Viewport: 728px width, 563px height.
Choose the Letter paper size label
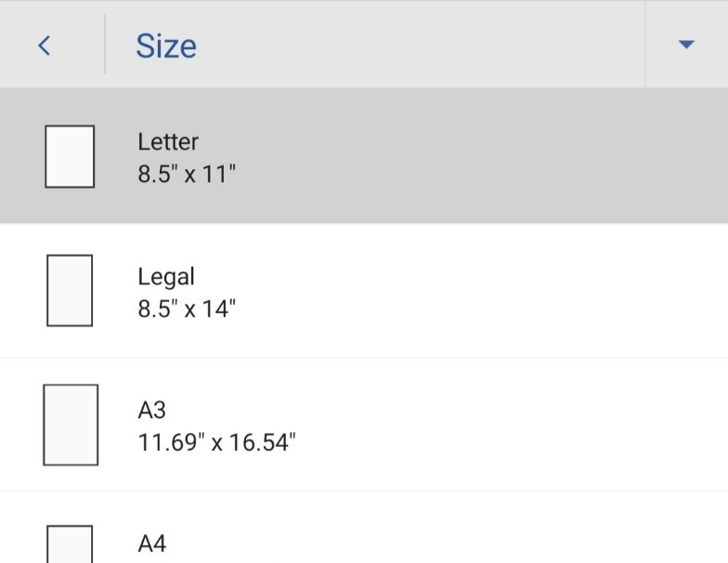click(x=168, y=142)
